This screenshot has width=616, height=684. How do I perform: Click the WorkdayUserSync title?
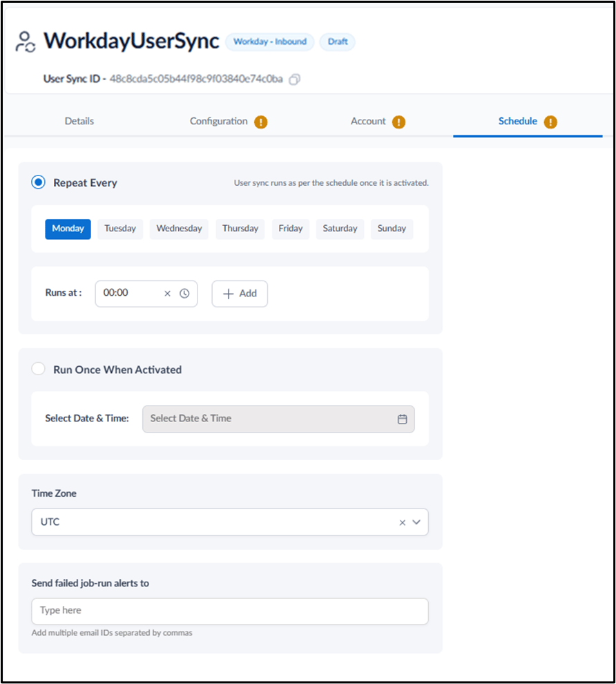(x=131, y=41)
